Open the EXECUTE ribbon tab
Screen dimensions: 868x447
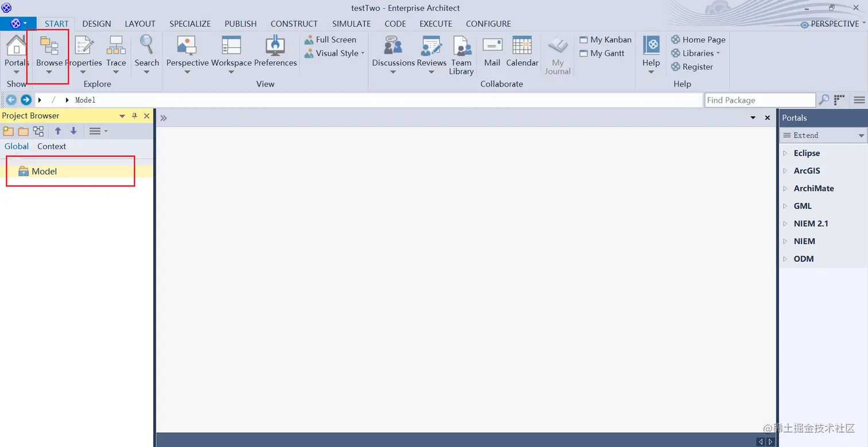436,24
